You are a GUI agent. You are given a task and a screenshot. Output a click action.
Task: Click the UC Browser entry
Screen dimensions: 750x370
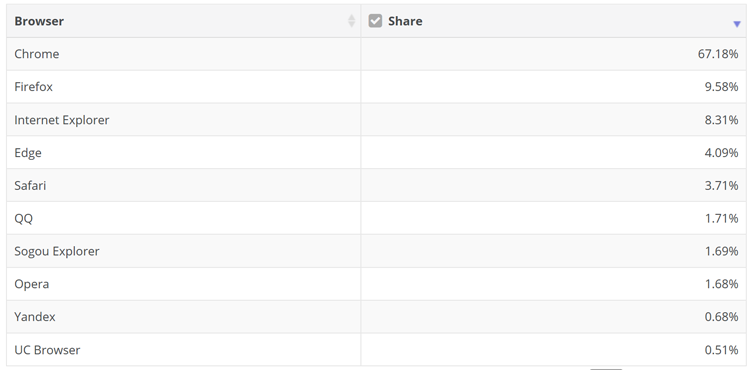pyautogui.click(x=47, y=350)
